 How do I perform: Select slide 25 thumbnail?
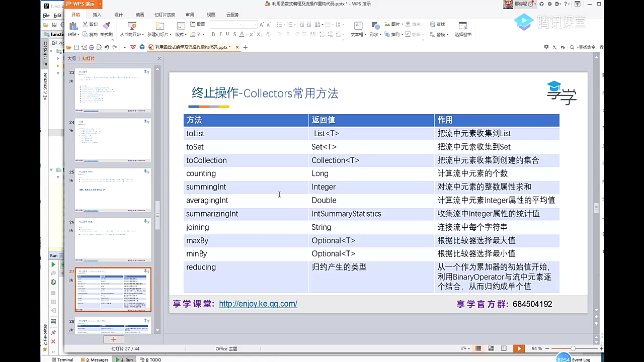[x=113, y=190]
